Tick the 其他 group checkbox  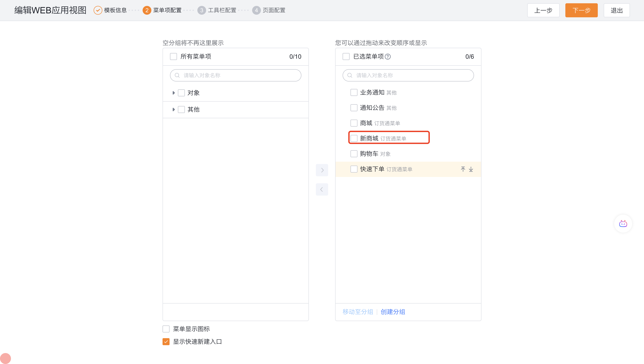coord(181,110)
